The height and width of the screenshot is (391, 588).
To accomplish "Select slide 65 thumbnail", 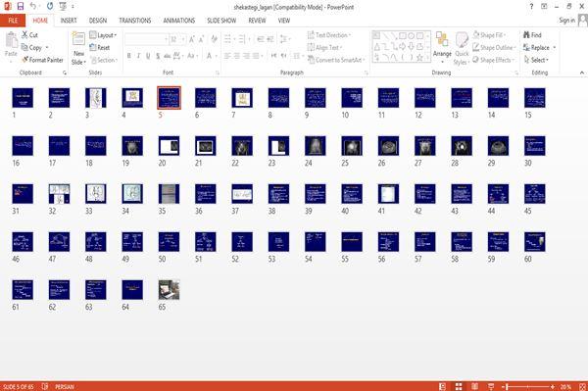I will [x=169, y=290].
